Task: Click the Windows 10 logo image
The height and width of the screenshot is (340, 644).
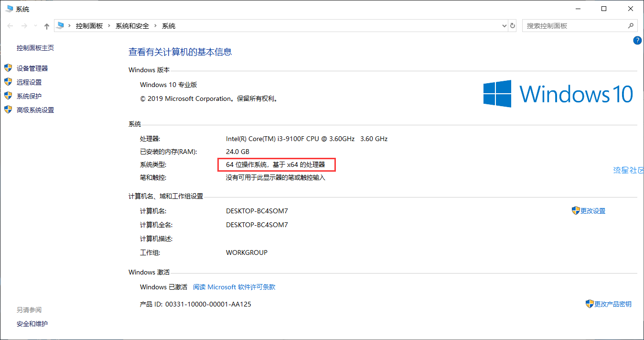Action: click(x=558, y=94)
